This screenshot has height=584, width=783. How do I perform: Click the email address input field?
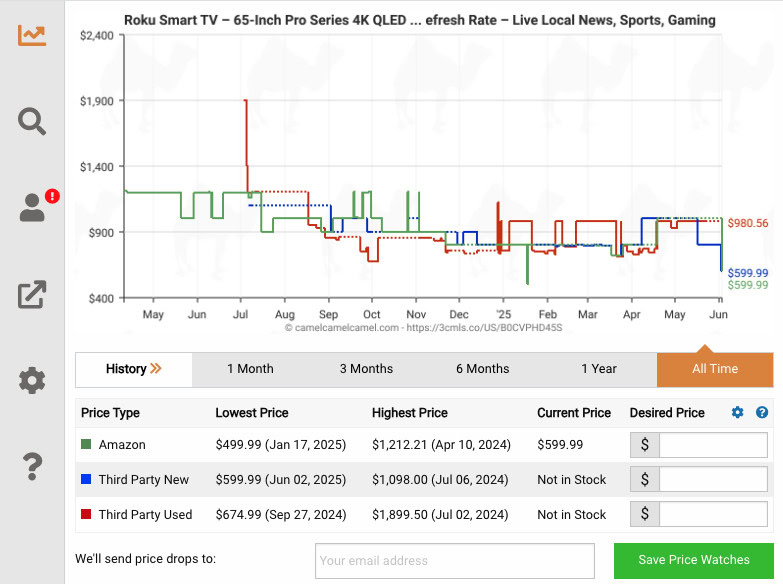(455, 561)
